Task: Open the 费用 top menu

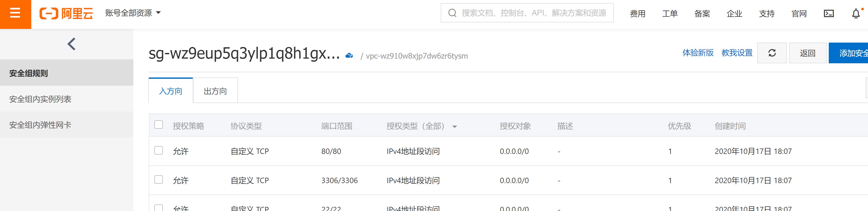Action: [638, 13]
